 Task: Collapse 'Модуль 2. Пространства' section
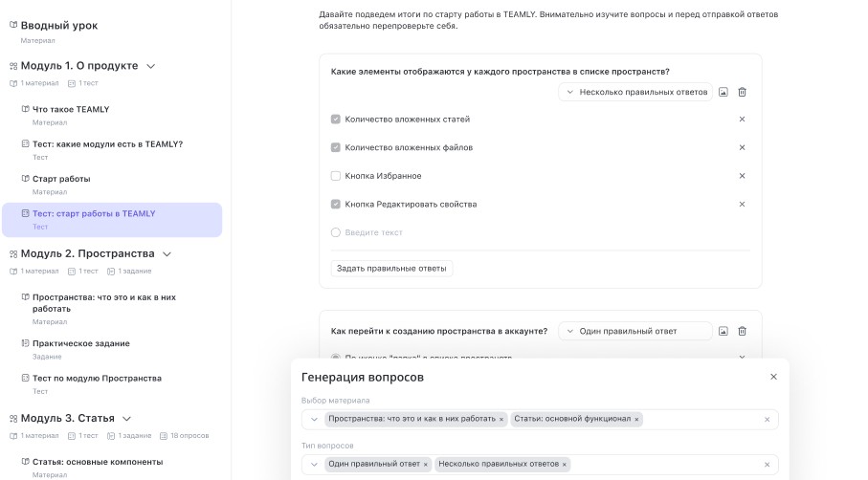(x=167, y=254)
